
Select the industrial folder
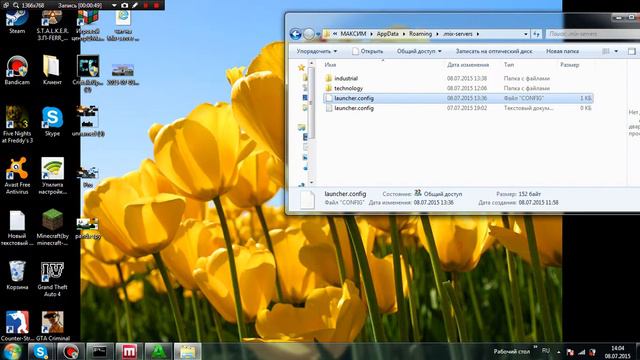[458, 78]
